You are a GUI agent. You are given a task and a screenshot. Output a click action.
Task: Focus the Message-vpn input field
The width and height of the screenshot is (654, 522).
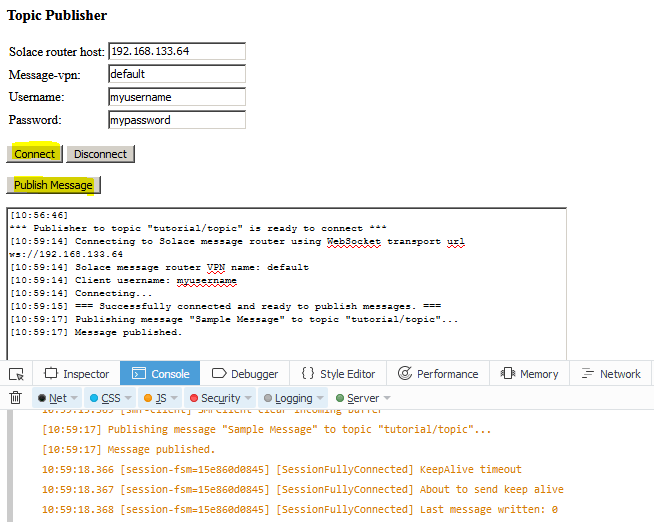(x=176, y=74)
